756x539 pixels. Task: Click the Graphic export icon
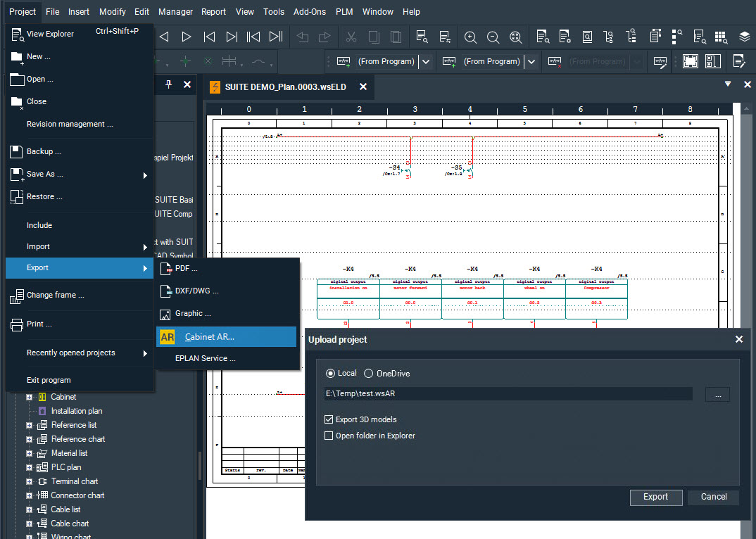point(165,315)
